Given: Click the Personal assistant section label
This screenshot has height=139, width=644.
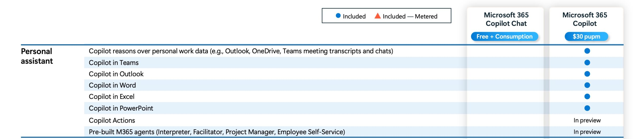Looking at the screenshot, I should click(37, 56).
